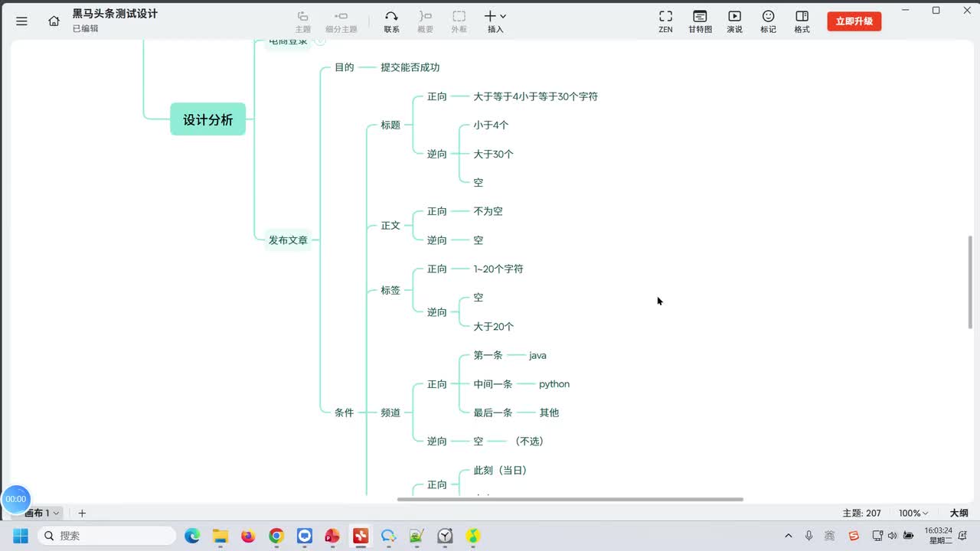Click the 黑马头条测试设计 document title

115,14
